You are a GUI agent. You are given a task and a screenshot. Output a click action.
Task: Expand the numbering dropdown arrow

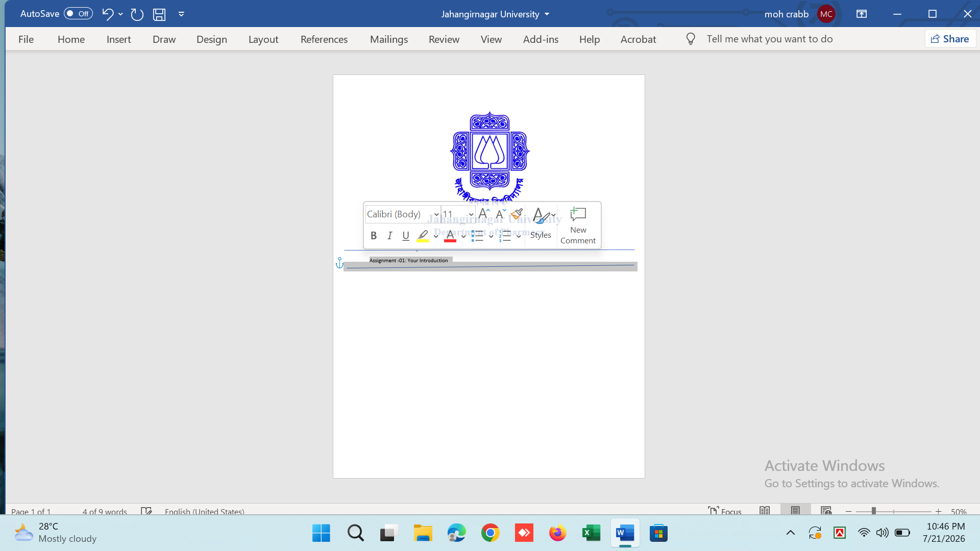point(519,236)
